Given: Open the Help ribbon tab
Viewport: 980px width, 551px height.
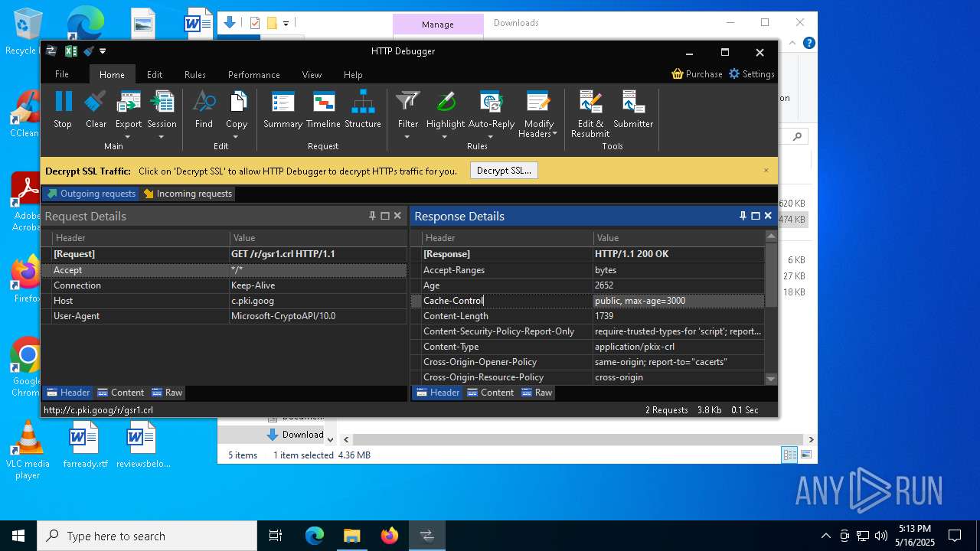Looking at the screenshot, I should (353, 74).
